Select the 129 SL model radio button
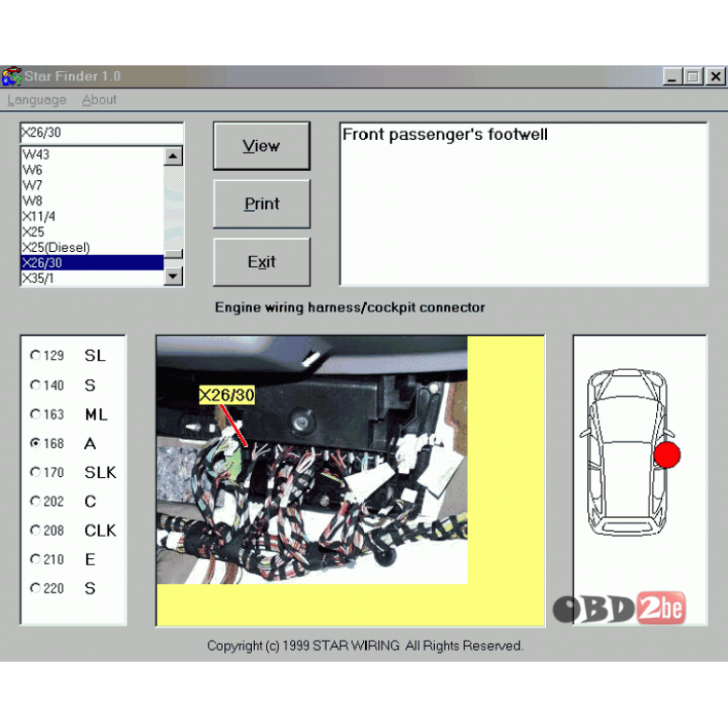The width and height of the screenshot is (728, 728). click(x=35, y=356)
